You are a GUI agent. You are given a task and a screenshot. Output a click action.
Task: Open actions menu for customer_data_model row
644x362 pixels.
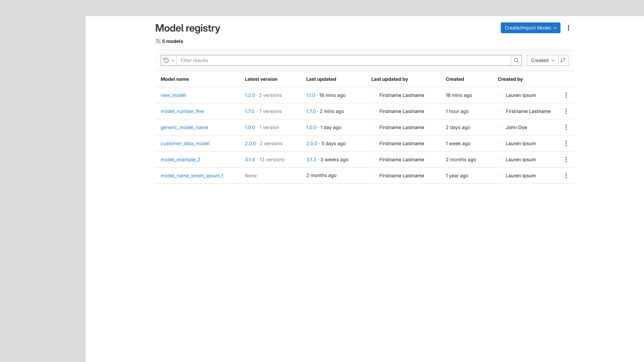566,143
